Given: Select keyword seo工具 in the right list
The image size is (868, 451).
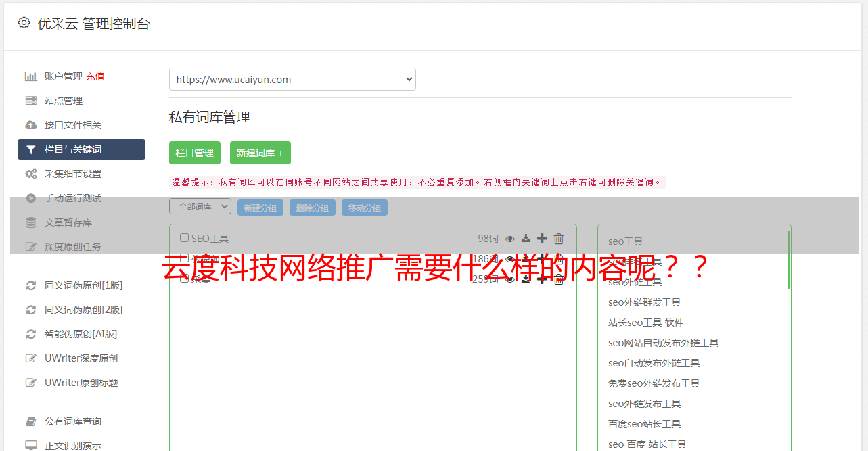Looking at the screenshot, I should coord(626,241).
